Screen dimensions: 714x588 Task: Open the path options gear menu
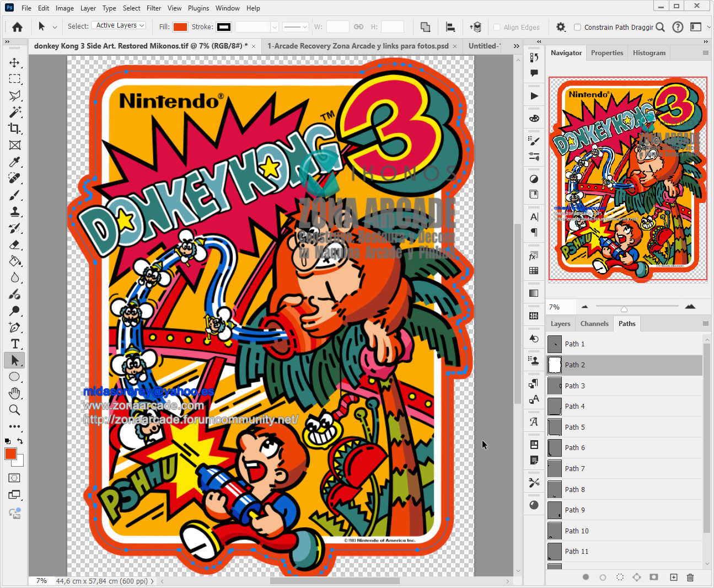point(561,27)
